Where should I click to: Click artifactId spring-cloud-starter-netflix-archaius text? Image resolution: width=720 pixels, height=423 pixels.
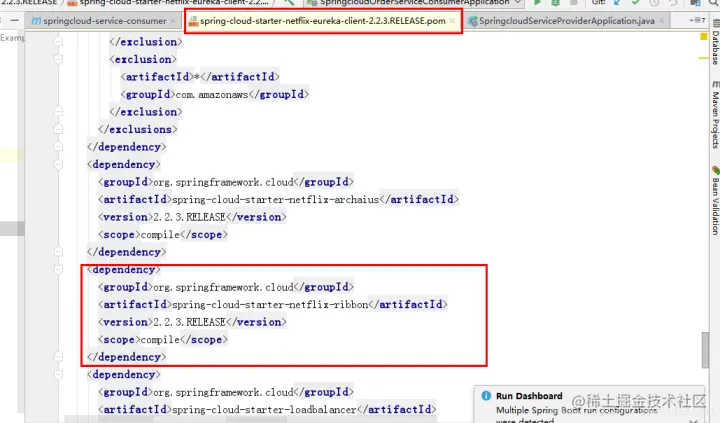click(x=278, y=199)
